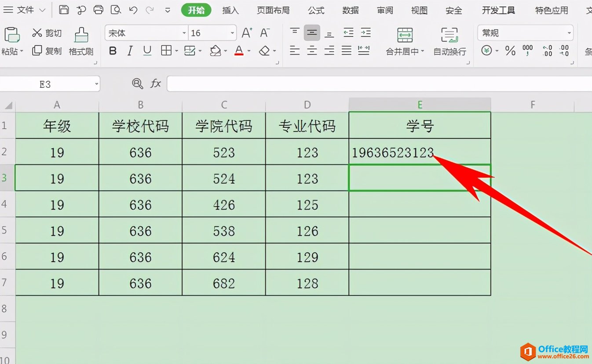Select cell with value 682

224,283
